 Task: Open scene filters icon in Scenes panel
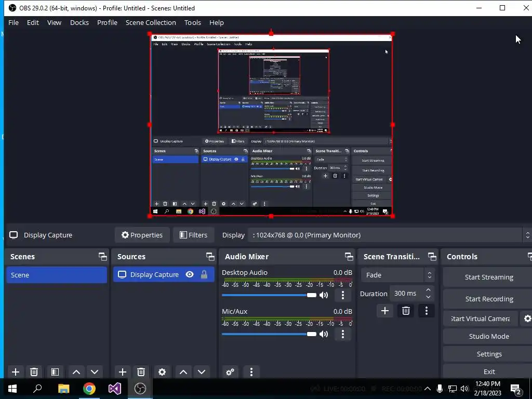tap(55, 372)
